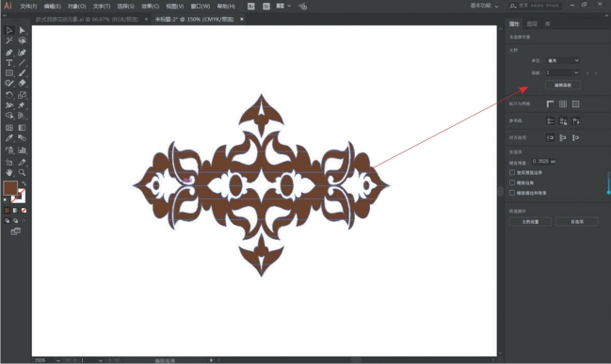Image resolution: width=611 pixels, height=364 pixels.
Task: Select the Artboard tool
Action: pyautogui.click(x=9, y=162)
